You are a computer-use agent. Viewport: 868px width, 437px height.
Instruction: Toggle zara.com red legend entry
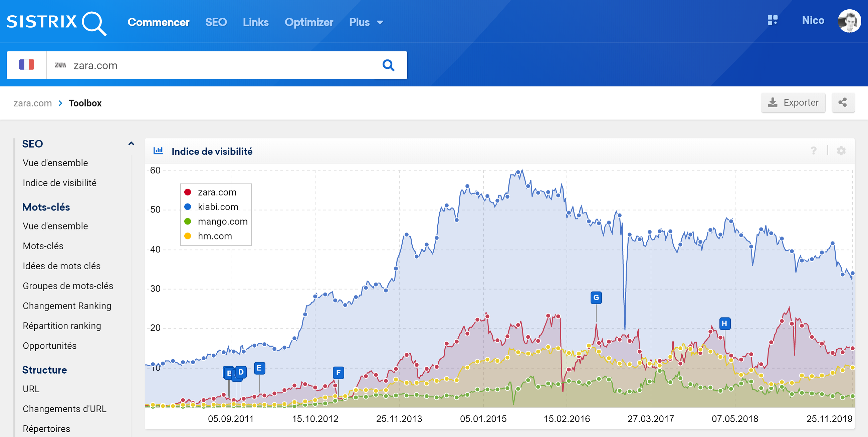[x=211, y=192]
